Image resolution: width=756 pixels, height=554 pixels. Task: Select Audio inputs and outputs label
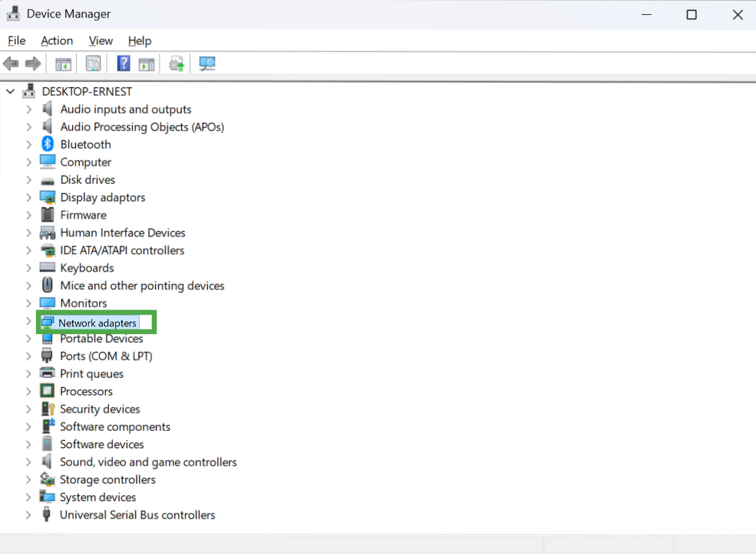click(x=126, y=110)
